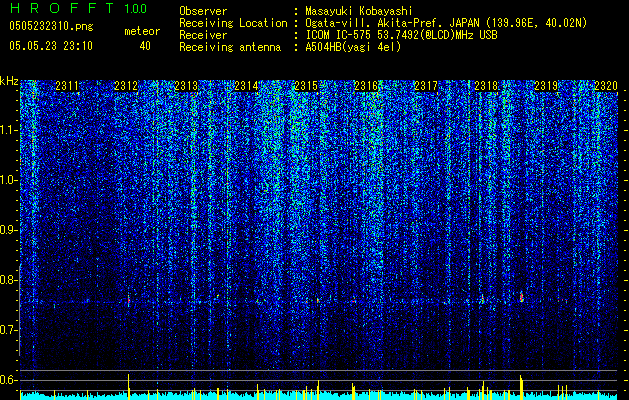Click the Receiving antenna field label
The width and height of the screenshot is (629, 400).
[x=230, y=47]
